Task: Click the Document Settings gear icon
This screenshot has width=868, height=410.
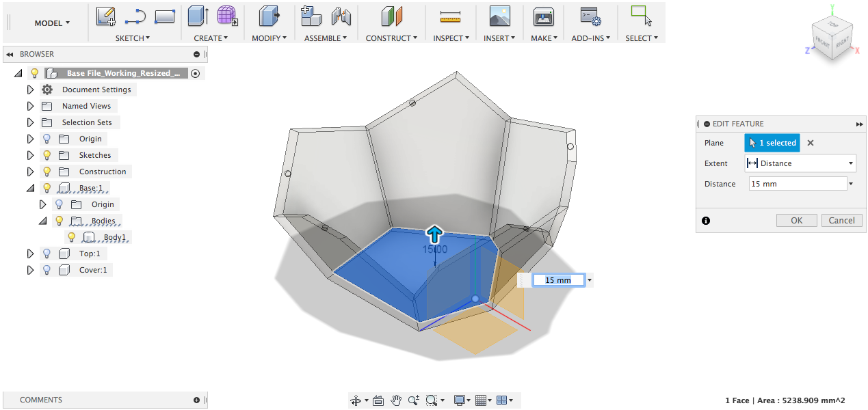Action: (47, 90)
